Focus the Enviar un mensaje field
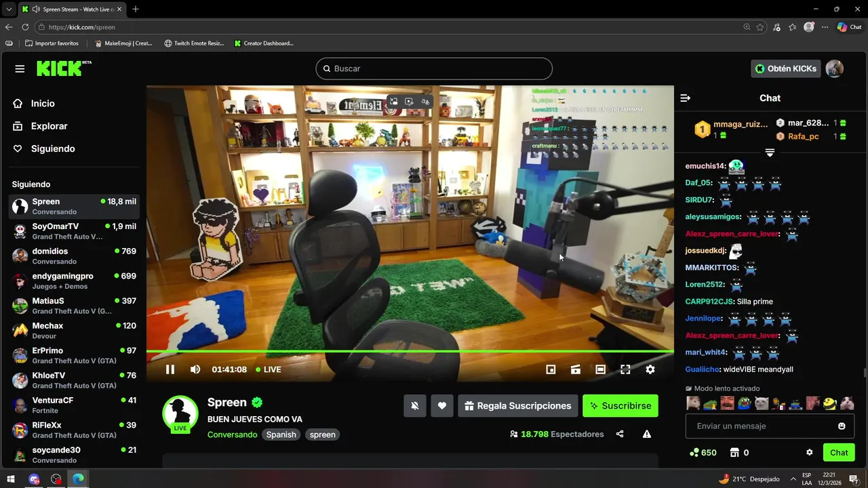 (761, 426)
